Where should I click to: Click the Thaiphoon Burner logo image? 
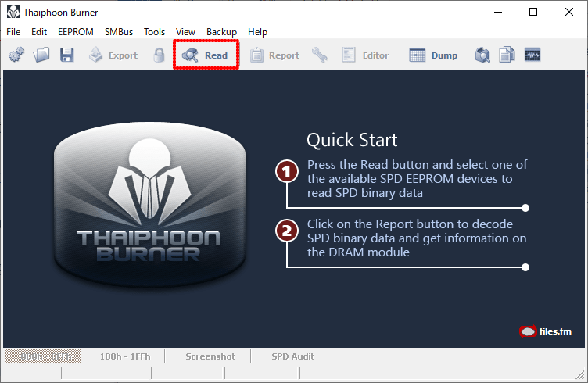(149, 205)
